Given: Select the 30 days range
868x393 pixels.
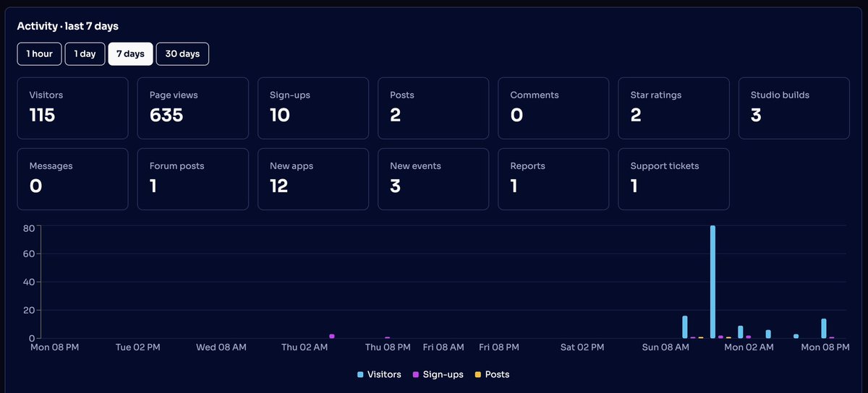Looking at the screenshot, I should pyautogui.click(x=182, y=54).
